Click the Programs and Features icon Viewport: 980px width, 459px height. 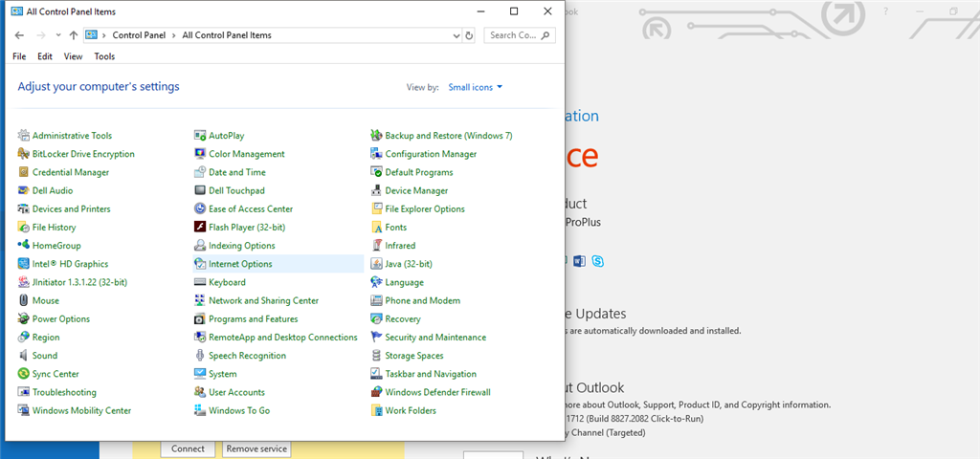200,318
